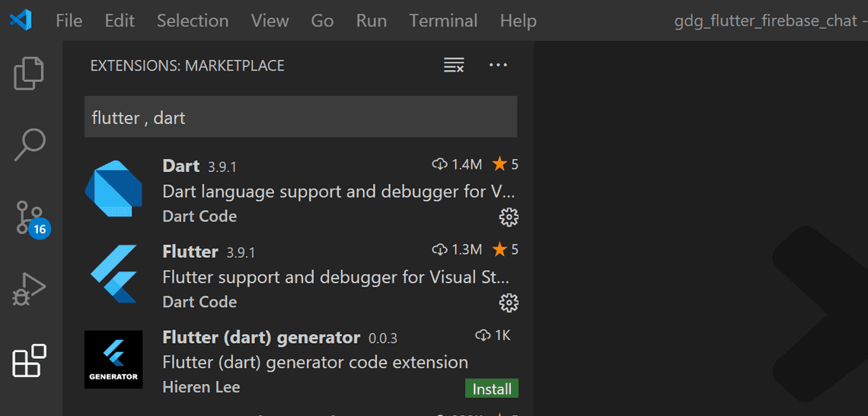Open the Selection menu

(193, 21)
